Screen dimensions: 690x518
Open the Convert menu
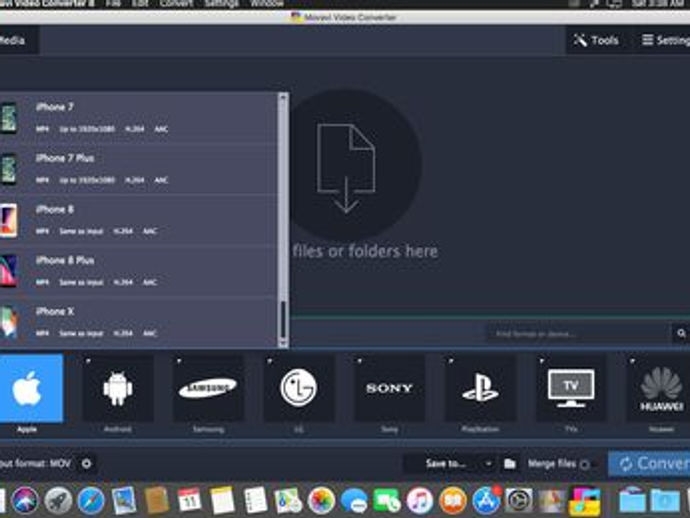click(176, 4)
